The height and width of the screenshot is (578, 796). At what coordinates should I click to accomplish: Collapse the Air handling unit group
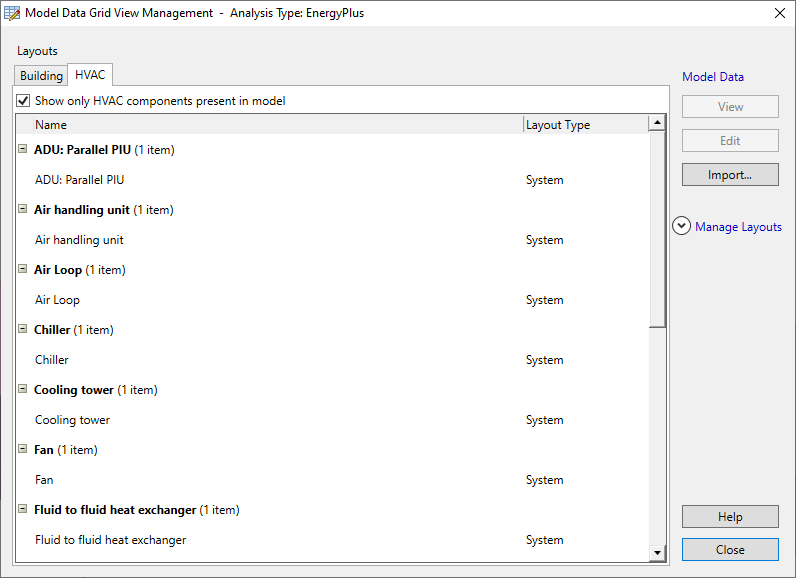point(23,210)
